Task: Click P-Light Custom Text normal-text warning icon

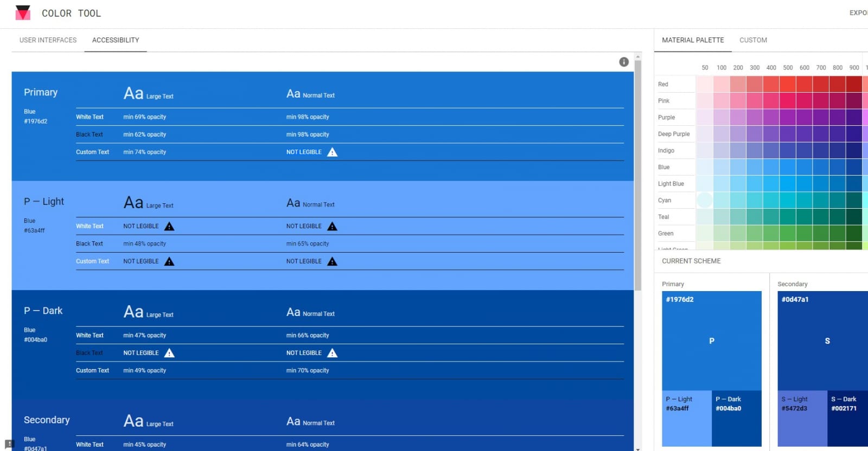Action: point(333,261)
